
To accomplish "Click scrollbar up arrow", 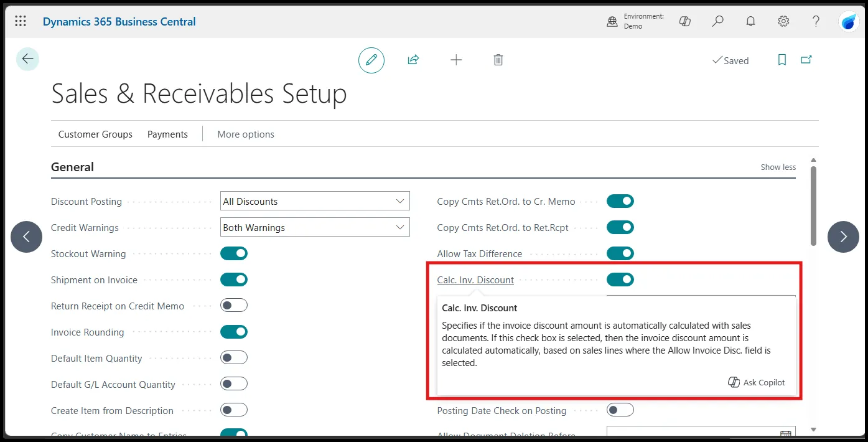I will click(x=813, y=161).
